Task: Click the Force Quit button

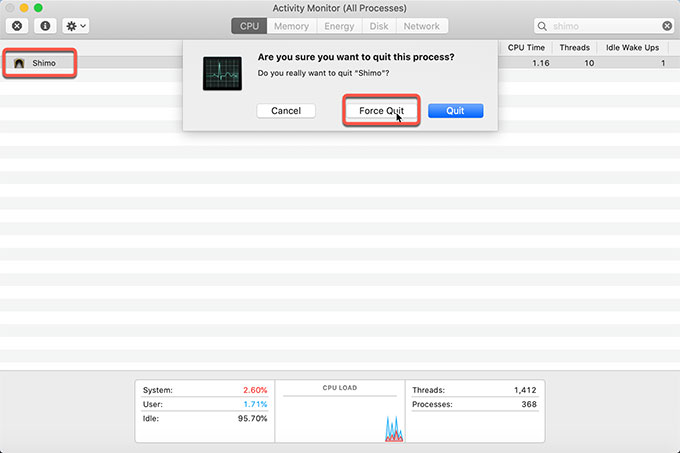Action: 381,111
